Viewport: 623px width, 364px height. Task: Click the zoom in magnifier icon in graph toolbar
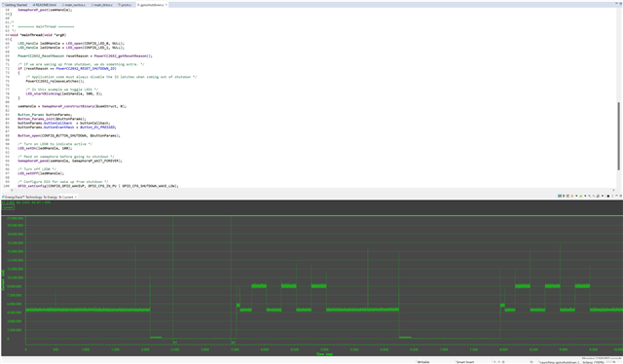tap(589, 196)
